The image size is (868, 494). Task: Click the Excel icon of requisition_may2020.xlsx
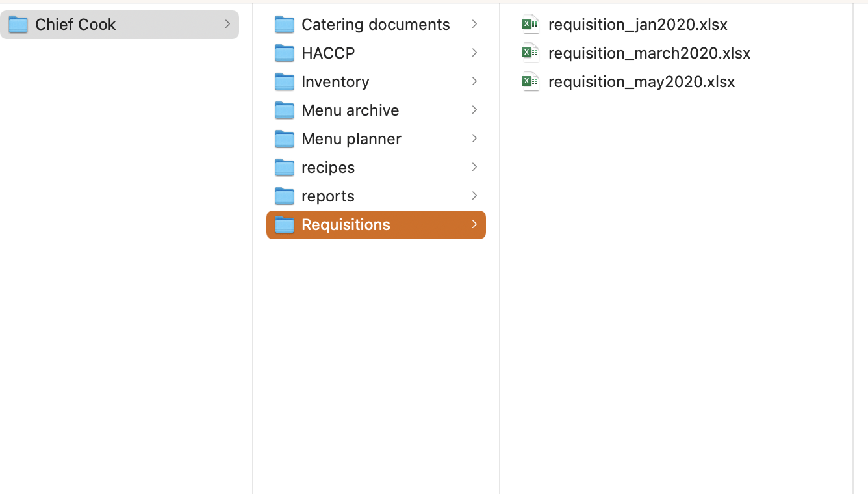click(x=531, y=82)
